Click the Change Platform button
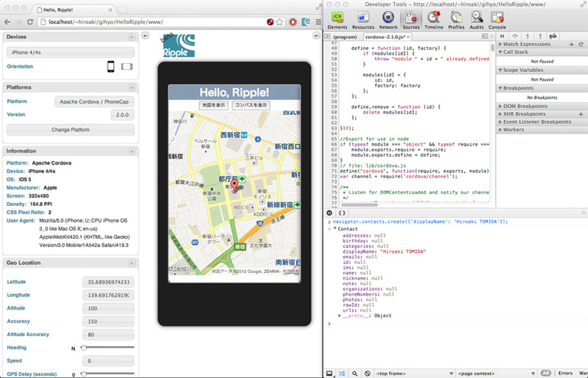The height and width of the screenshot is (378, 588). coord(71,130)
